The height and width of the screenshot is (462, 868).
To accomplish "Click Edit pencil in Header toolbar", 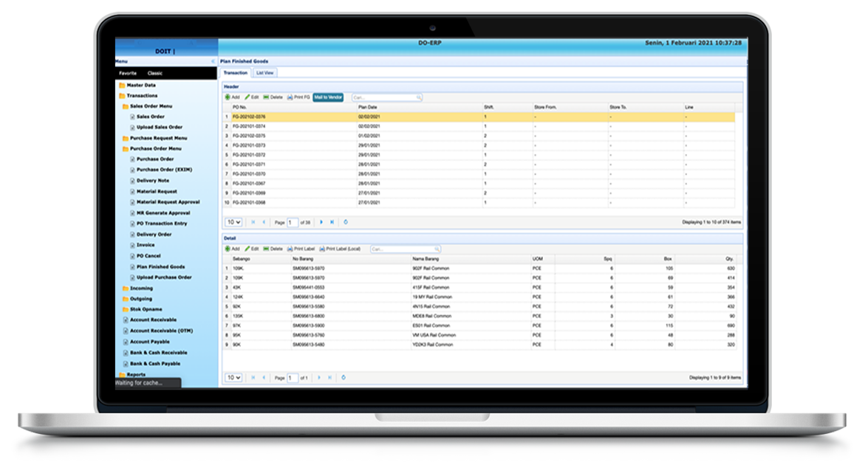I will [247, 97].
